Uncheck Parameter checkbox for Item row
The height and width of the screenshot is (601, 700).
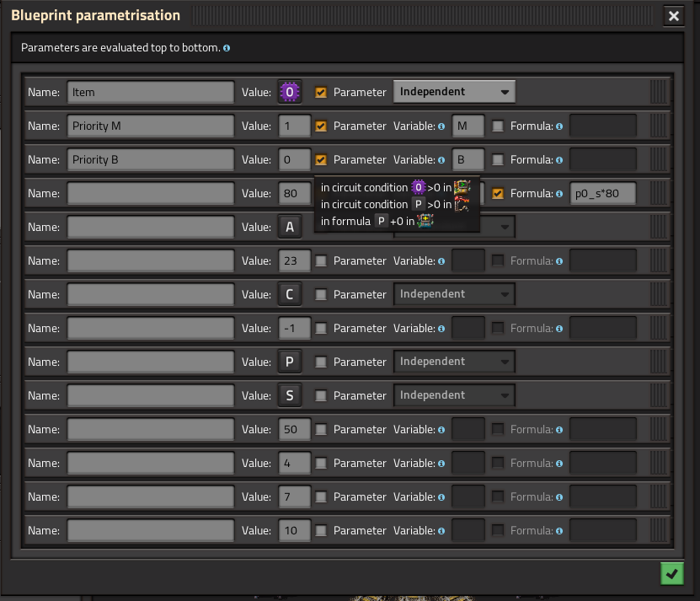pyautogui.click(x=321, y=92)
